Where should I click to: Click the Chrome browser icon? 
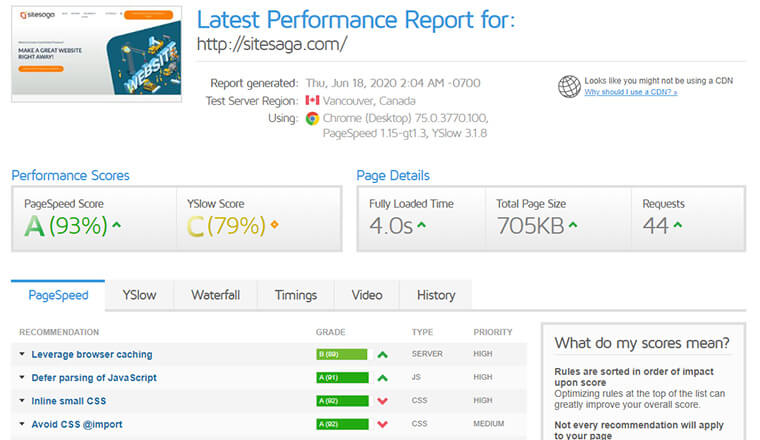point(312,118)
